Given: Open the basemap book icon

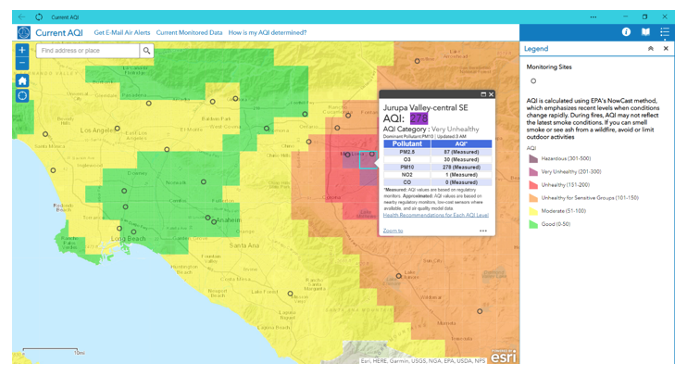Looking at the screenshot, I should coord(645,32).
